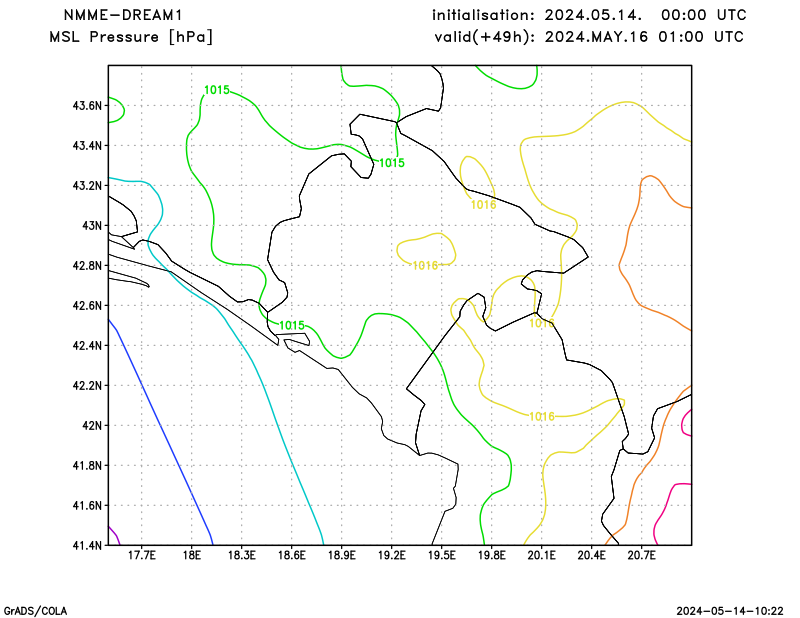Click the yellow 1016 label near 42N
The image size is (800, 618).
click(542, 416)
